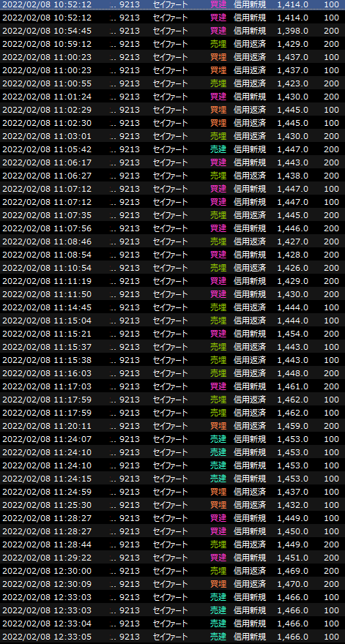Click 売建 in the 11:05:42 row

click(218, 149)
